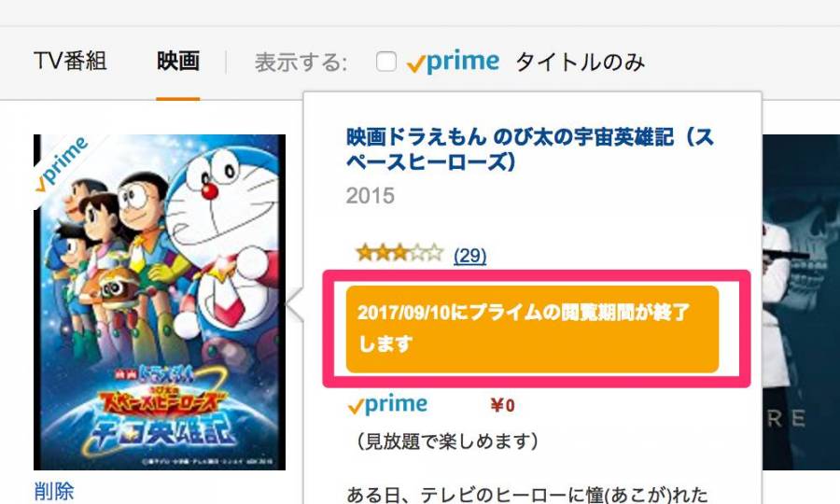This screenshot has width=840, height=504.
Task: Enable the prime titles only checkbox
Action: coord(386,62)
